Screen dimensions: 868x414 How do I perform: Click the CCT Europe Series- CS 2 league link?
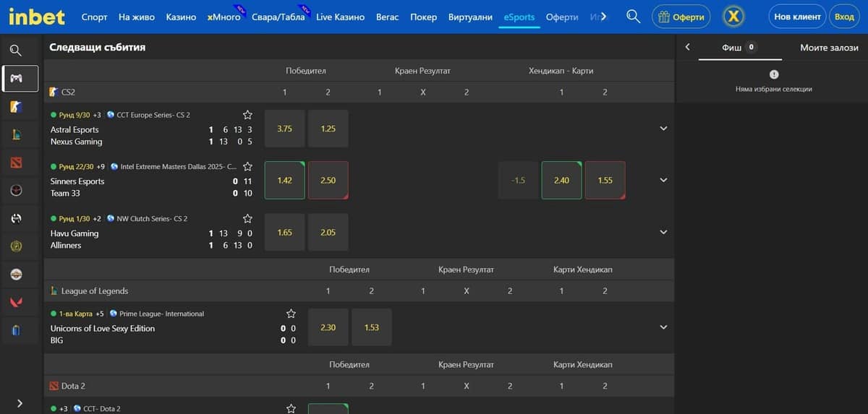[x=153, y=115]
